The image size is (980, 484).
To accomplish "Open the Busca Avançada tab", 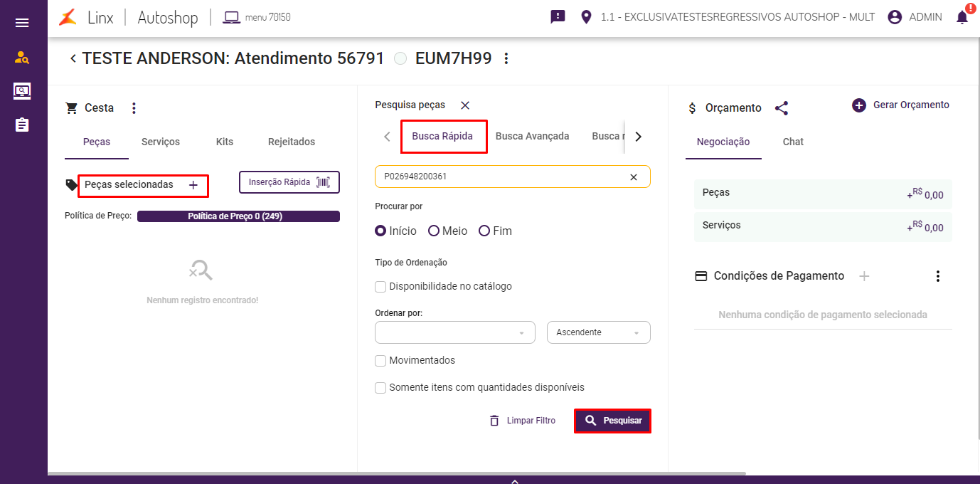I will [x=532, y=136].
